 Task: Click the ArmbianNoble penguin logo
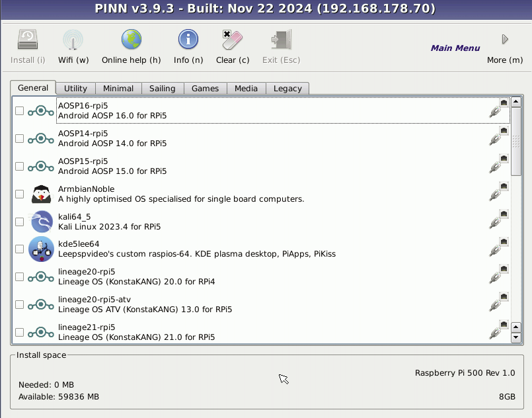(x=41, y=194)
